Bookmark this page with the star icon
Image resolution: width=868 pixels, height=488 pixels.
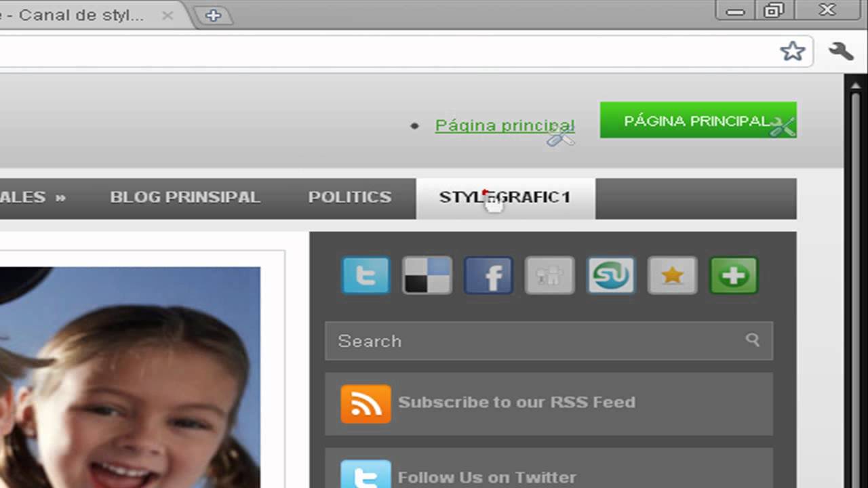792,51
